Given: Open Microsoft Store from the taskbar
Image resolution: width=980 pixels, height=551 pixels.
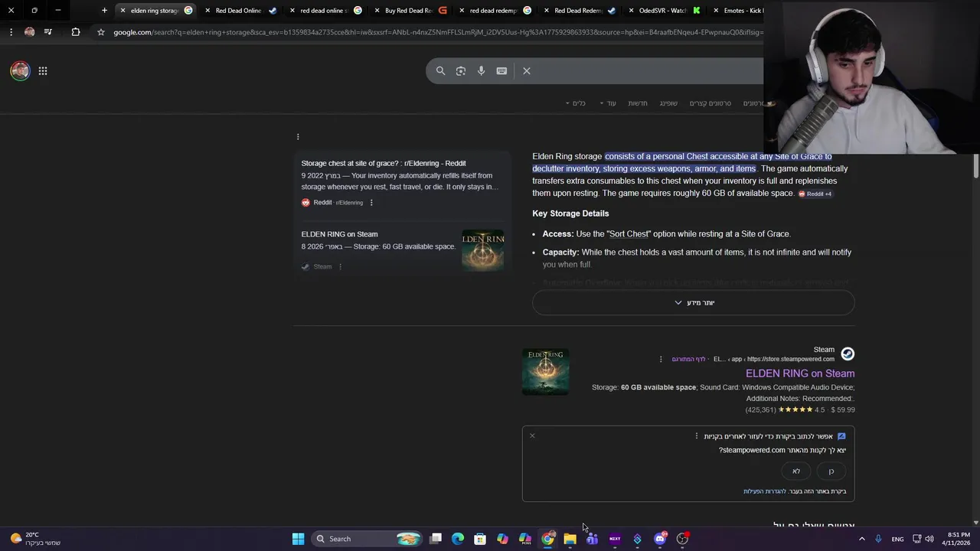Looking at the screenshot, I should click(480, 539).
